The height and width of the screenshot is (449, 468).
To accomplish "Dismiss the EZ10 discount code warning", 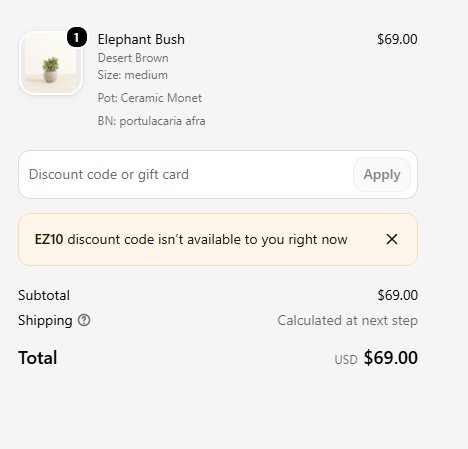I will coord(392,239).
